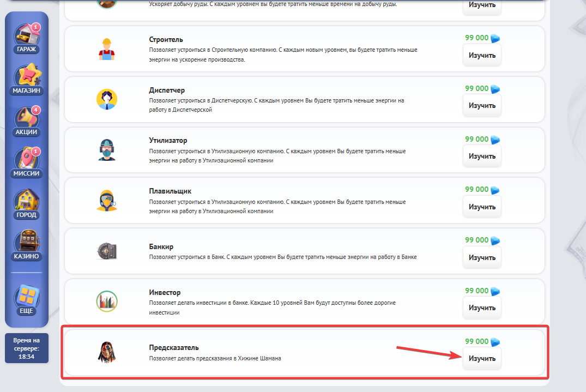
Task: Click the crystal icon beside Плавильщик price
Action: [x=495, y=190]
